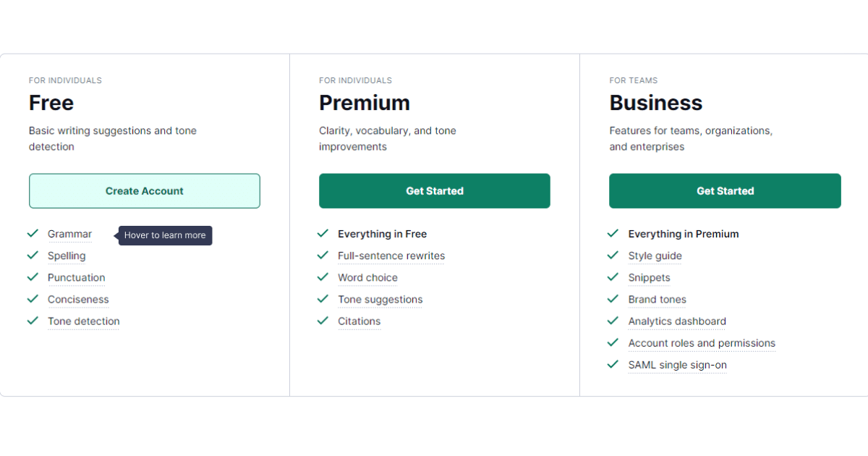
Task: Click the checkmark beside Tone detection
Action: click(33, 320)
